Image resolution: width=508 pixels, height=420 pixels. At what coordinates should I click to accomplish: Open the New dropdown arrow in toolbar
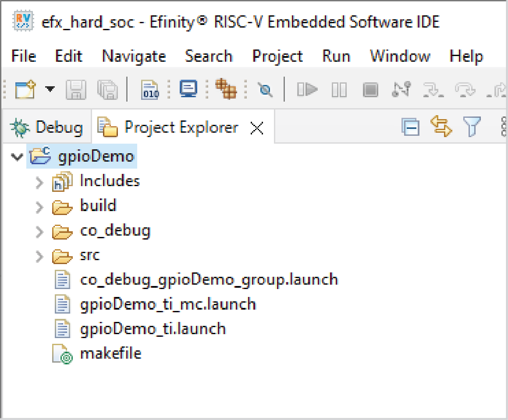tap(50, 90)
